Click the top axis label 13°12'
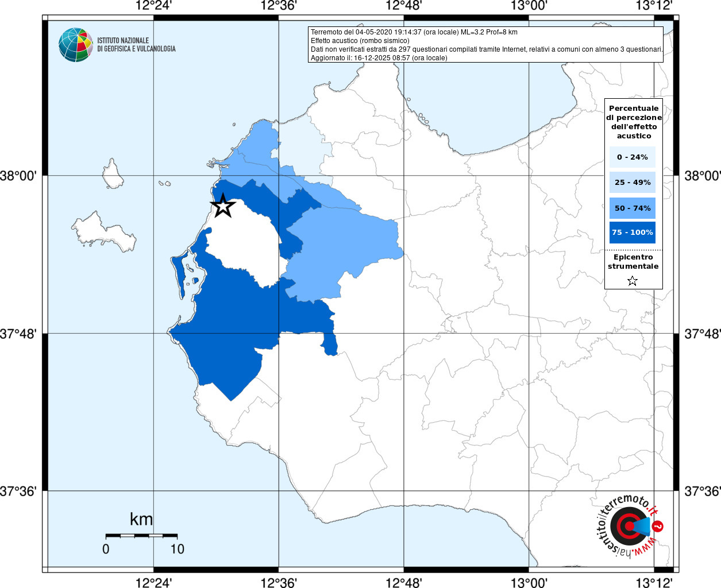The image size is (721, 588). pyautogui.click(x=654, y=6)
